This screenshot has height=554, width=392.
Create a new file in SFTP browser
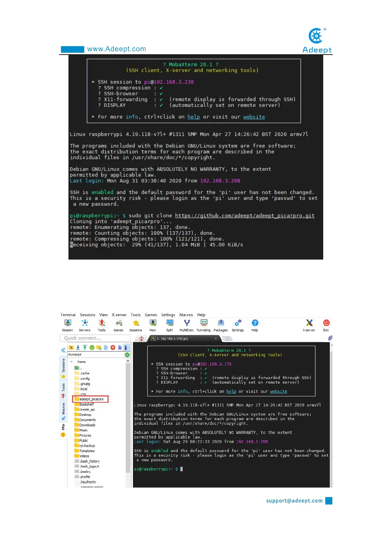[106, 347]
